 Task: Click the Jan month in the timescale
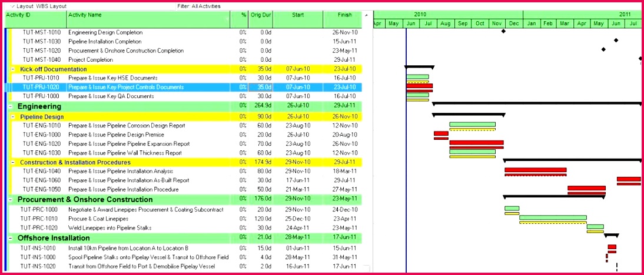[x=532, y=24]
